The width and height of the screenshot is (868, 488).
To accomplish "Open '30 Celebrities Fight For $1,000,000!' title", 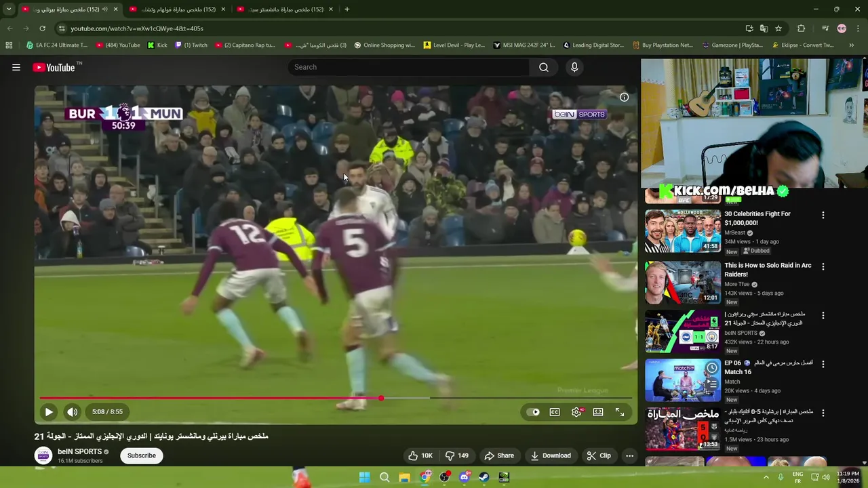I will point(757,218).
